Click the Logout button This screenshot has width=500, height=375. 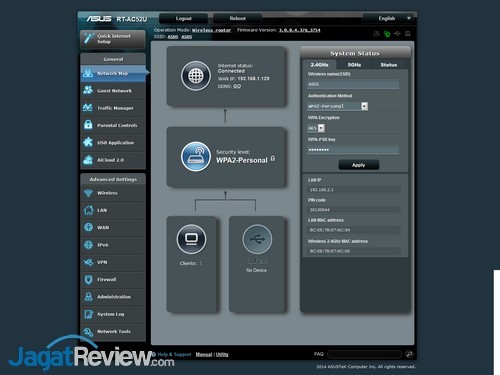point(184,18)
